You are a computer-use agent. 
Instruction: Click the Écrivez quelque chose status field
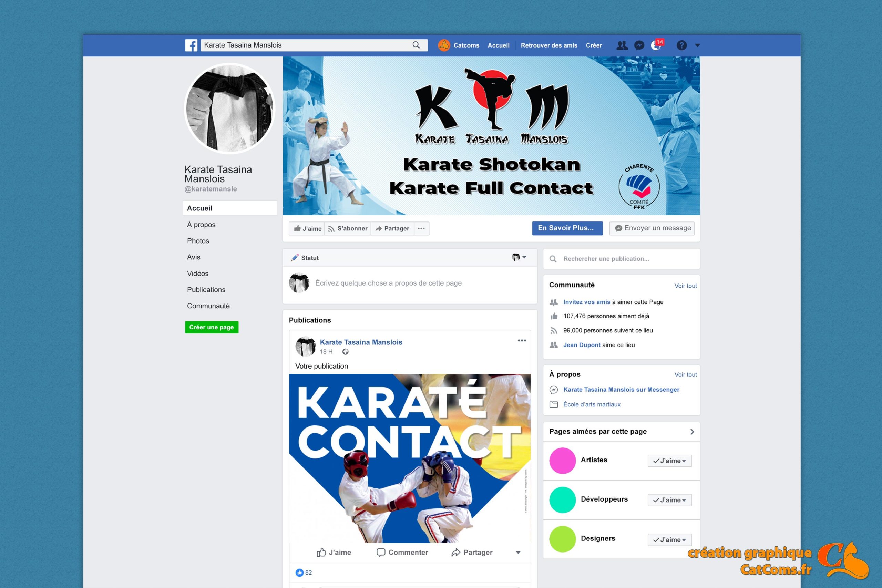[388, 283]
